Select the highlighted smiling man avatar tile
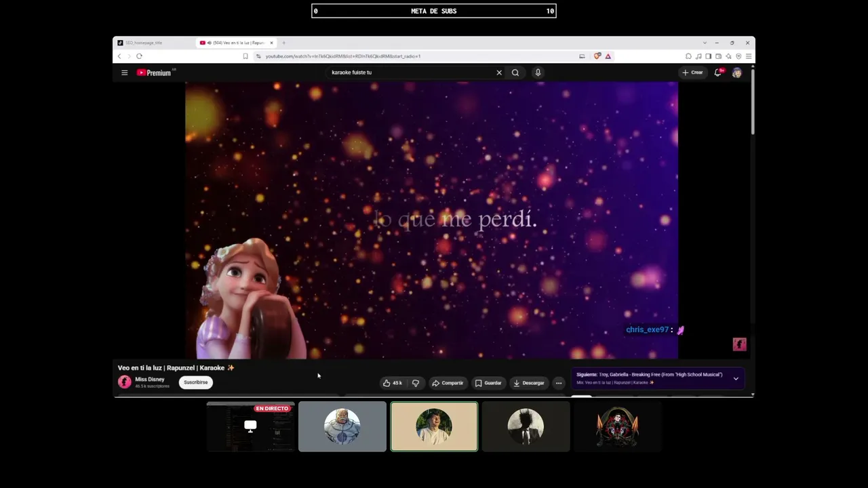 click(434, 426)
